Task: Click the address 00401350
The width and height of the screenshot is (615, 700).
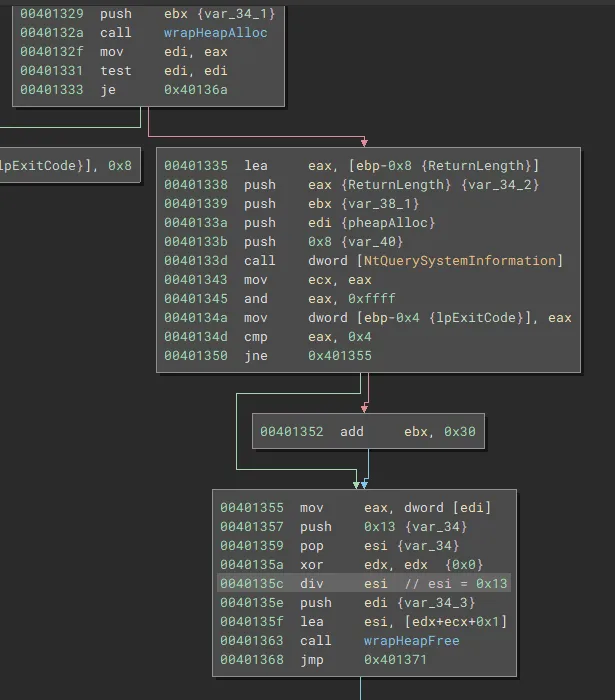Action: 195,356
